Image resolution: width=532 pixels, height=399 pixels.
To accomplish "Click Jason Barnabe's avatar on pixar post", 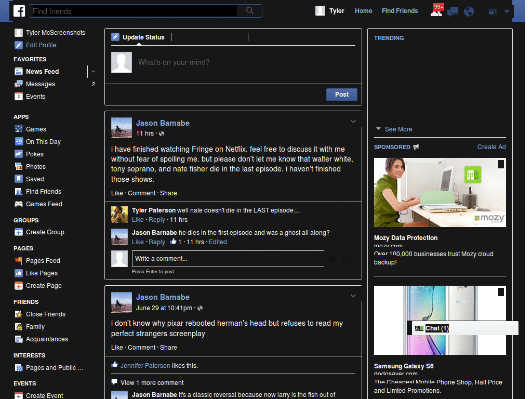I will click(x=122, y=302).
